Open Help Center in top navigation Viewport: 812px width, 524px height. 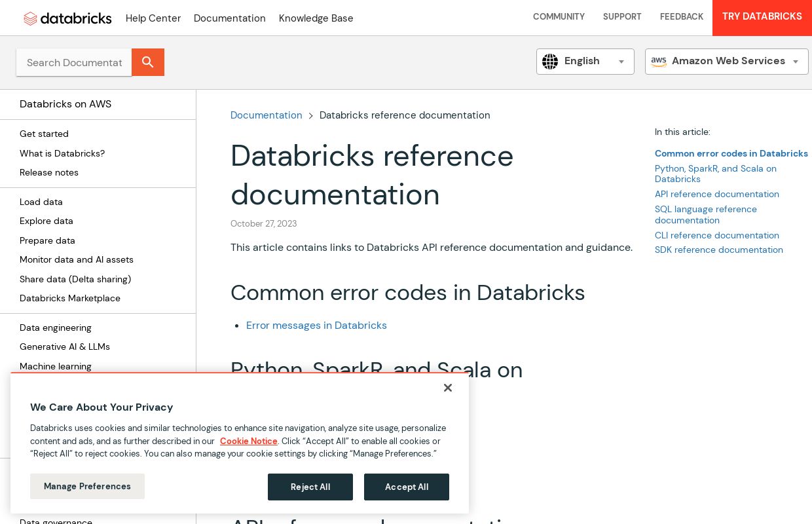(153, 18)
